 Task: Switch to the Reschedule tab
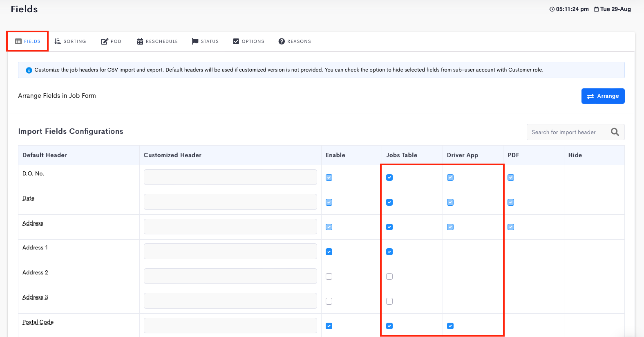[157, 41]
